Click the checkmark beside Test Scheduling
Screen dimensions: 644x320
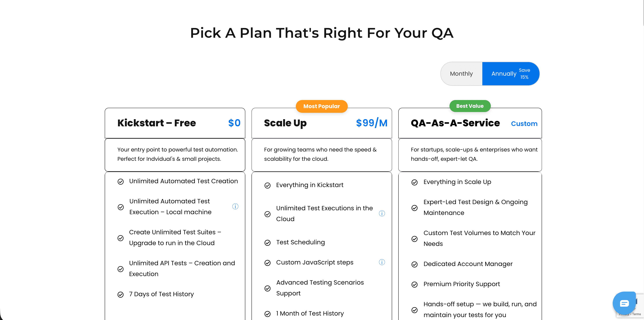(268, 242)
